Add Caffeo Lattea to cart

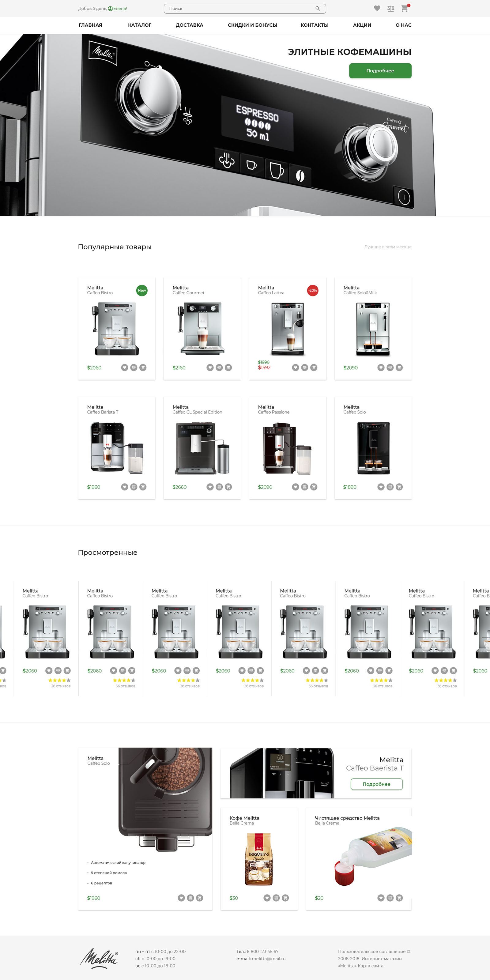314,367
